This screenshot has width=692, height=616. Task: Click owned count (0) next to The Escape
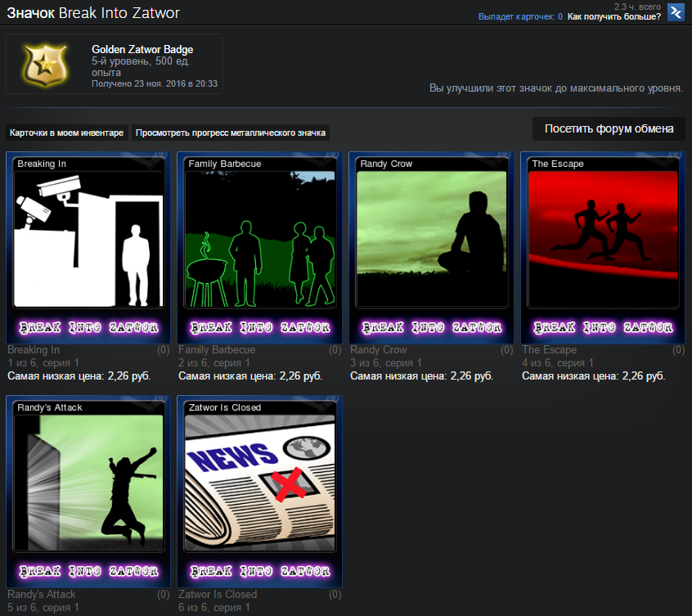pos(678,350)
